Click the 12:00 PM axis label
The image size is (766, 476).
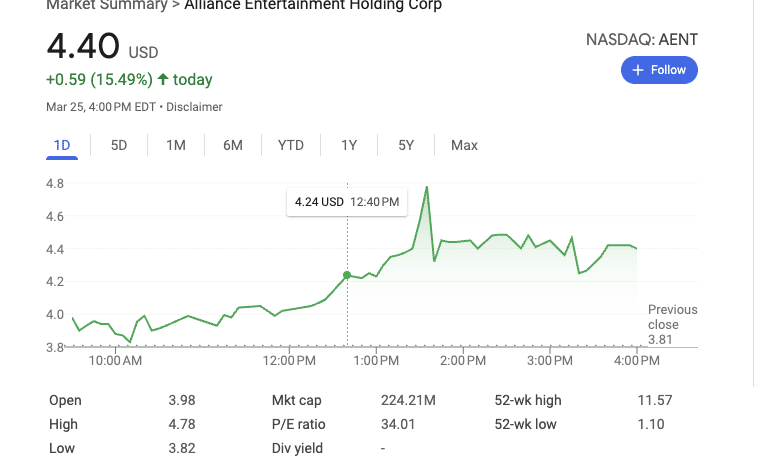click(x=289, y=361)
